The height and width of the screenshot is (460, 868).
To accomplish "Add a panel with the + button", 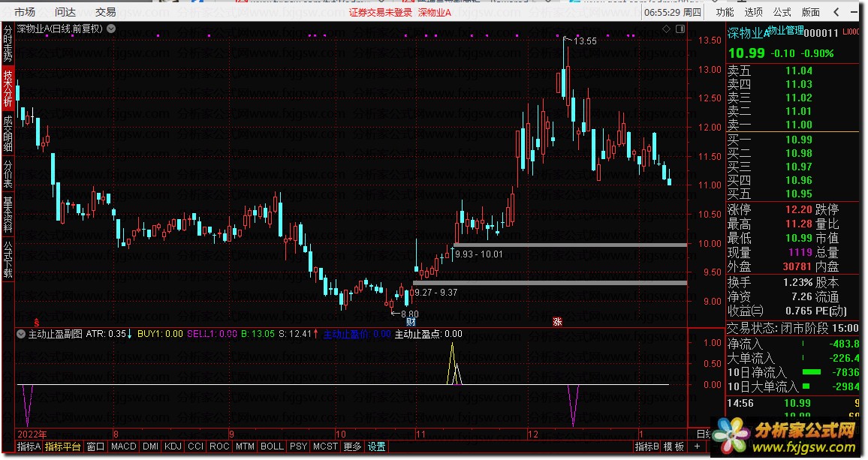I will tap(697, 446).
